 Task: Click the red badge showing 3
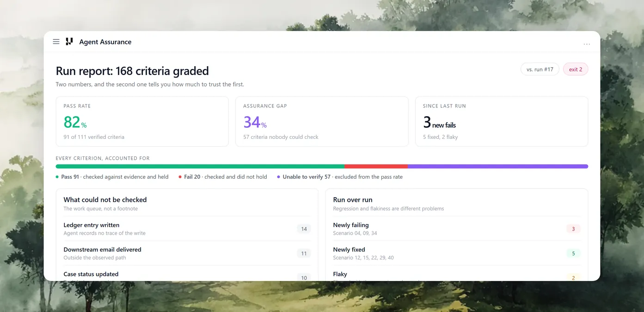(x=573, y=229)
